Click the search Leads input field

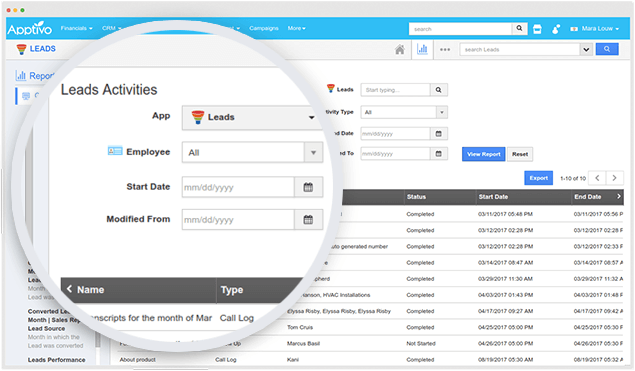520,49
